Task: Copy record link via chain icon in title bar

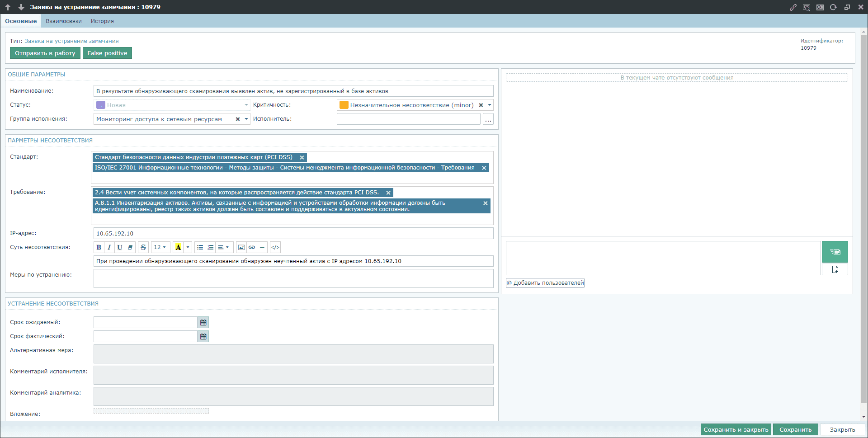Action: [793, 7]
